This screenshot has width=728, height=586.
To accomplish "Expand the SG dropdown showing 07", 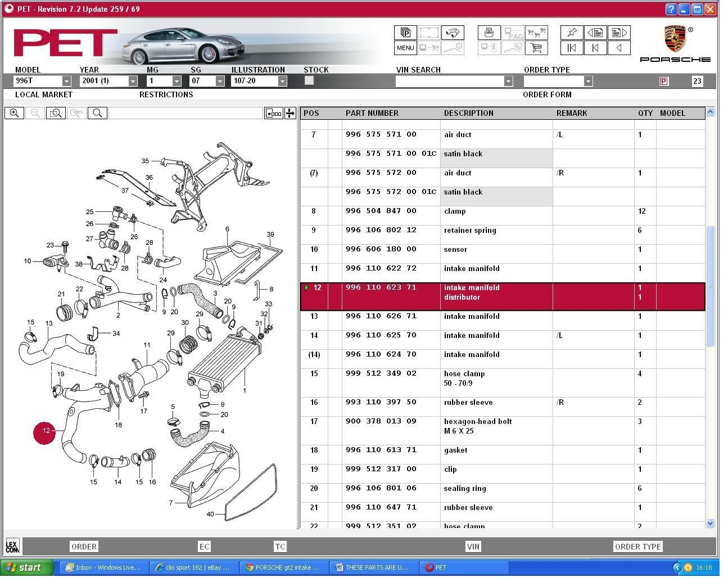I will 220,81.
